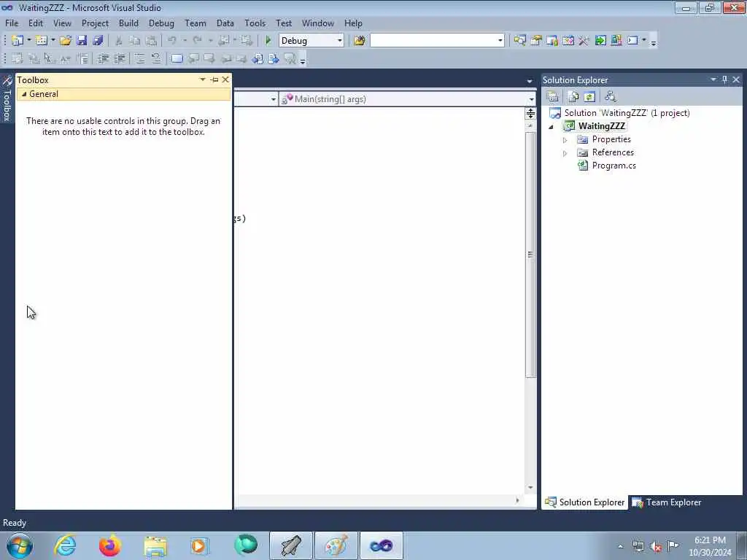
Task: Open the Start Page green arrow icon
Action: (600, 41)
